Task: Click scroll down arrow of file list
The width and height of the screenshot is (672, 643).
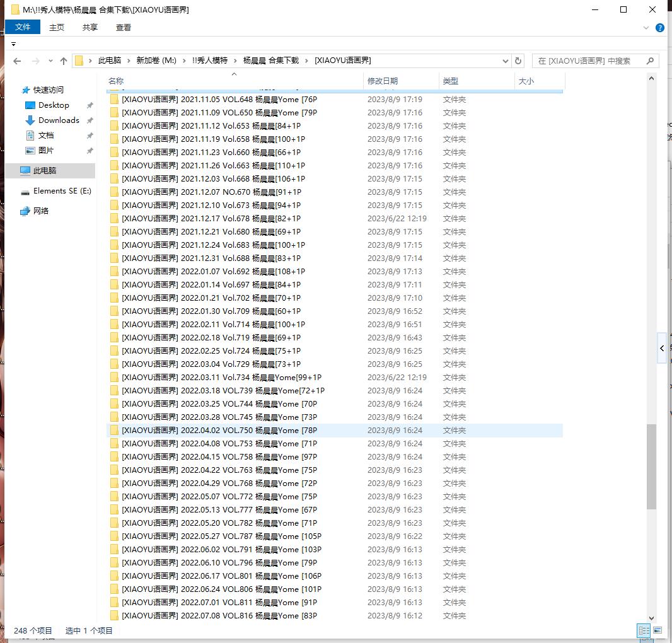Action: pos(651,618)
